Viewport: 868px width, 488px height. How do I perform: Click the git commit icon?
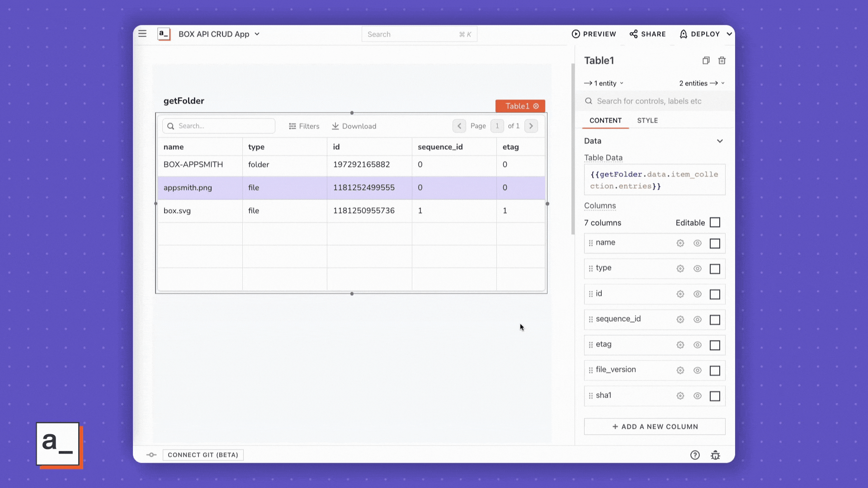151,455
